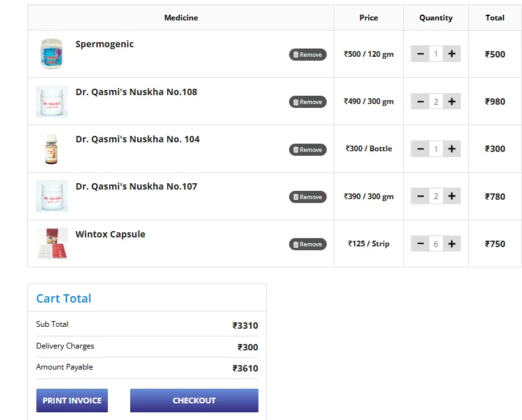Screen dimensions: 522x420
Task: Reduce Nuskha No.107 quantity by one
Action: tap(420, 197)
